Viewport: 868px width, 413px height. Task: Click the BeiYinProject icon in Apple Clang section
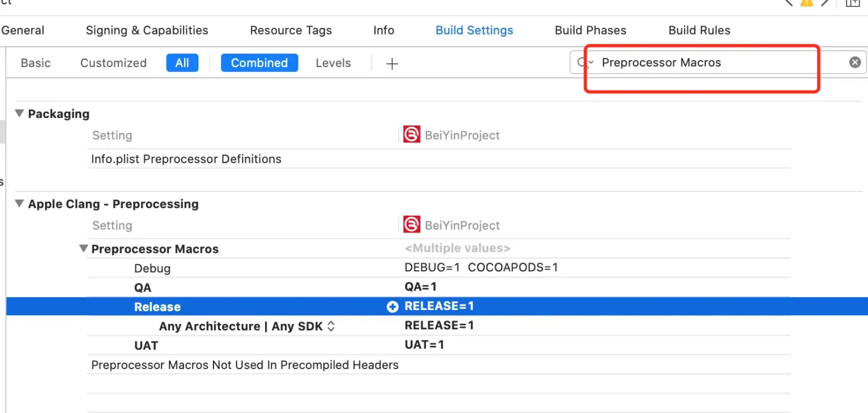(x=411, y=224)
